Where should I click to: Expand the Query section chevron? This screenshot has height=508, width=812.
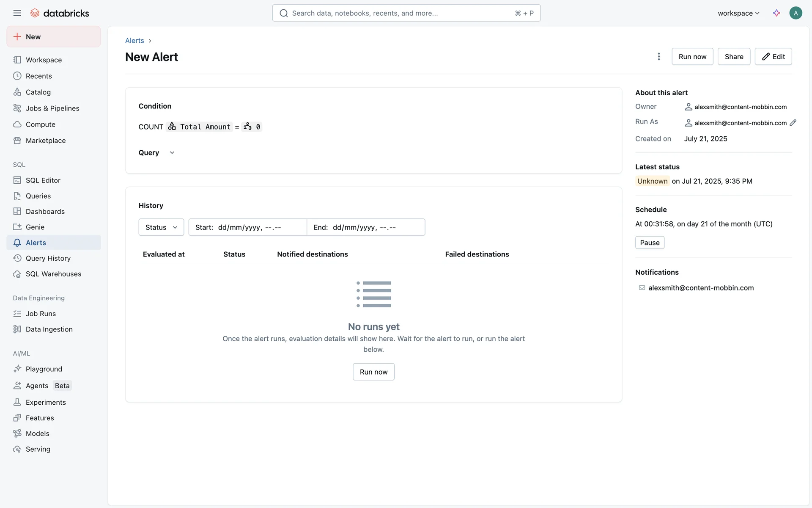(172, 153)
